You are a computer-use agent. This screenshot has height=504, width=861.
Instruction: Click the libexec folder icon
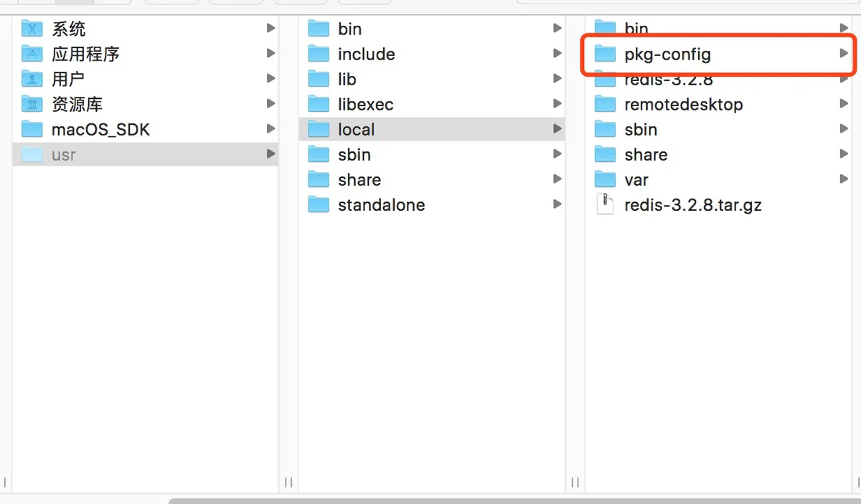click(319, 104)
